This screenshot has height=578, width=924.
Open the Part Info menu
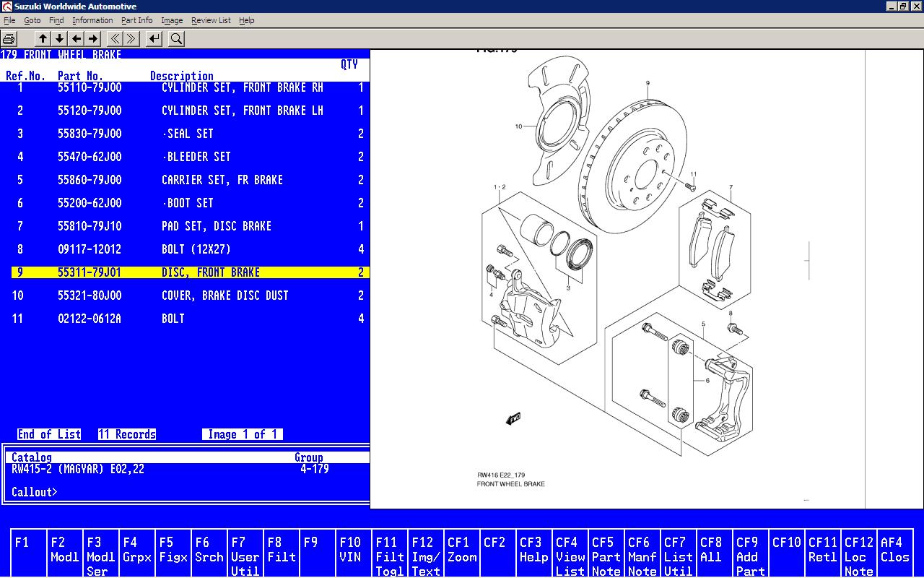[136, 20]
